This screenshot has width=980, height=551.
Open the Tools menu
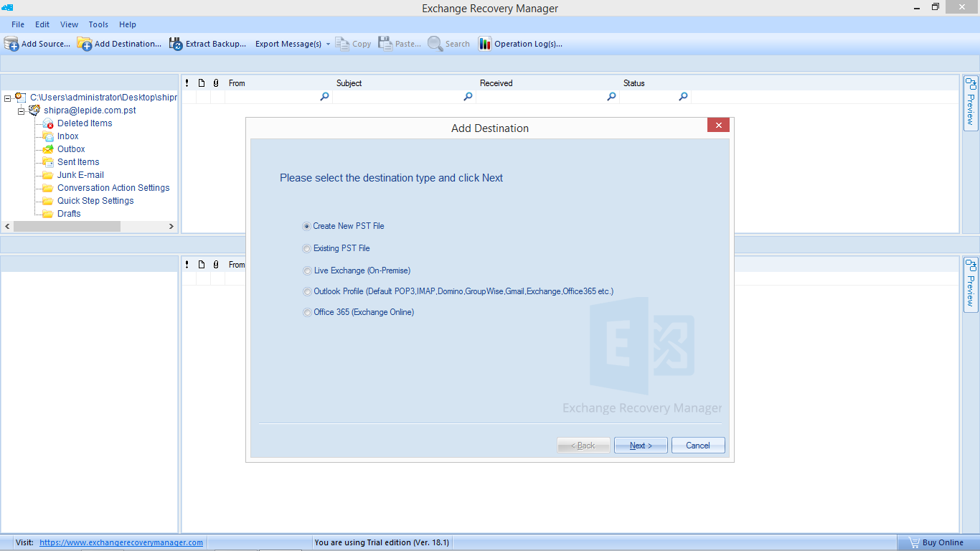(98, 24)
